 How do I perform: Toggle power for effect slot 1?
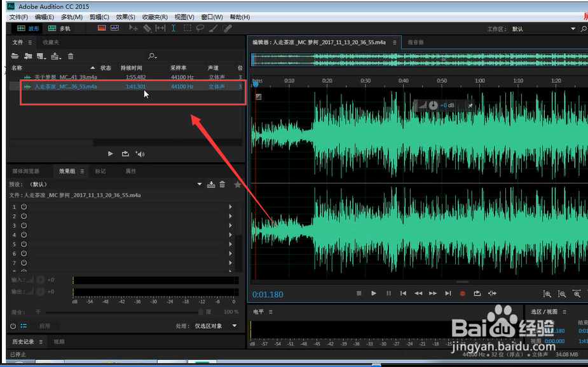(24, 207)
